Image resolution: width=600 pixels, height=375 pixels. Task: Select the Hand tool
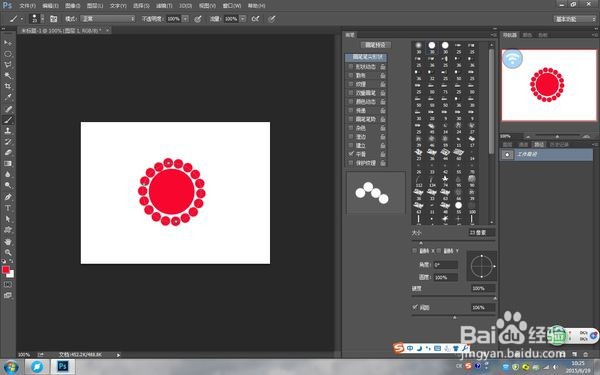click(x=8, y=241)
